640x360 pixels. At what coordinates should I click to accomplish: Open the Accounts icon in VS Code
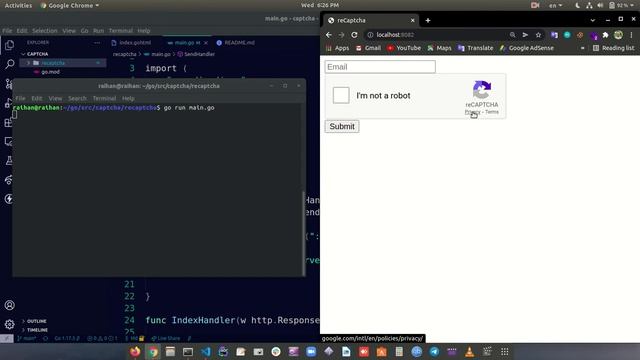point(9,305)
